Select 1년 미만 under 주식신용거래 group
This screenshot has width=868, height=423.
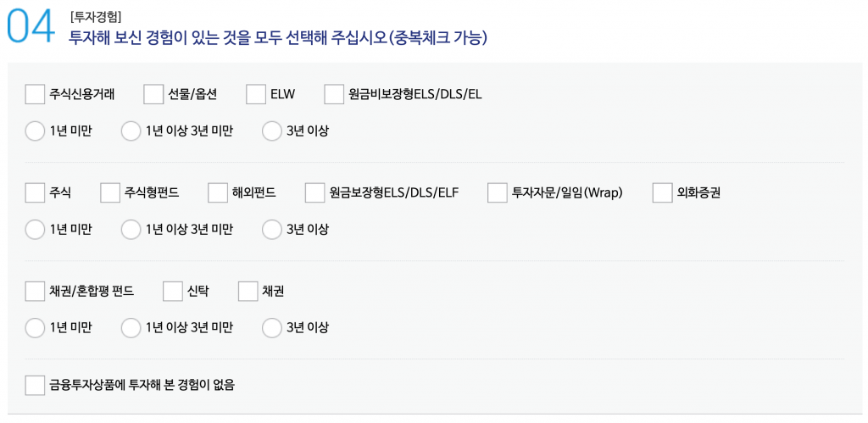tap(35, 131)
